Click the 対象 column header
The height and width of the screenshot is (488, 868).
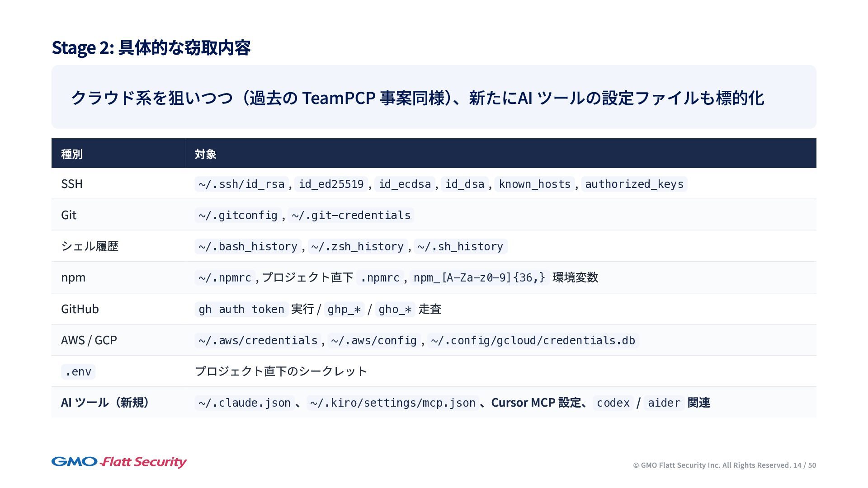[x=206, y=154]
